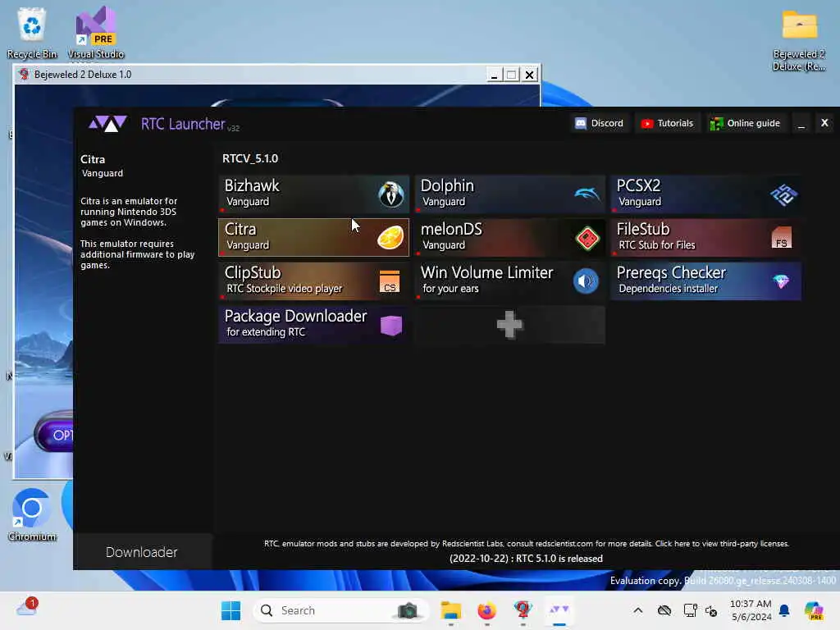The height and width of the screenshot is (630, 840).
Task: Launch the Dolphin Vanguard tile
Action: [510, 194]
